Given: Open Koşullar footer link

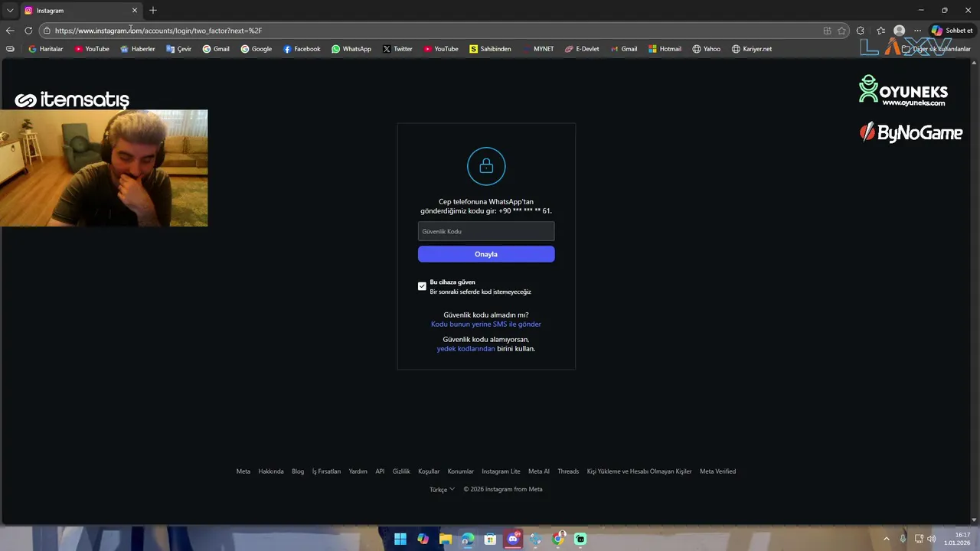Looking at the screenshot, I should click(429, 471).
